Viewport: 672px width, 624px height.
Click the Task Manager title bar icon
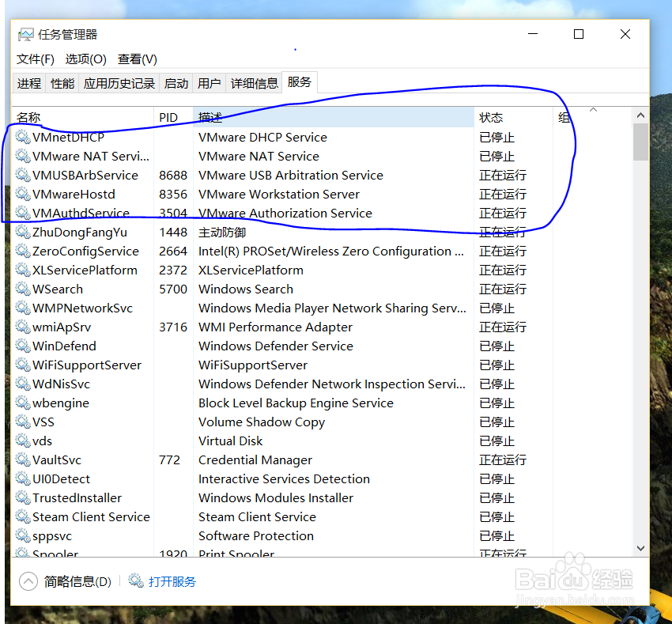[25, 35]
